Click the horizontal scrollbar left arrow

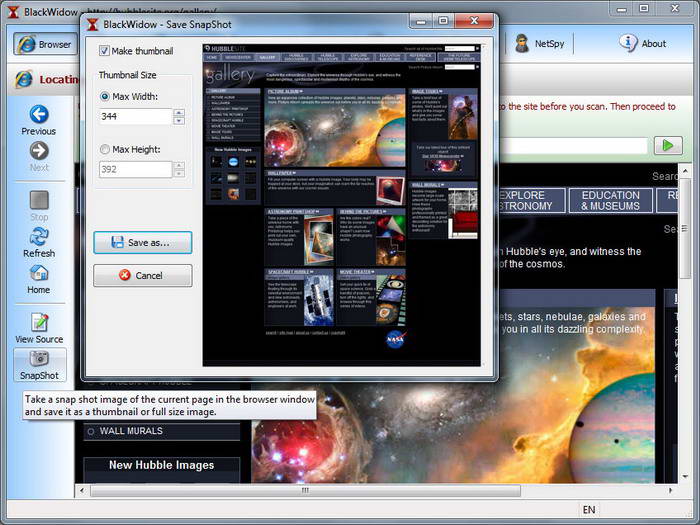pos(82,491)
